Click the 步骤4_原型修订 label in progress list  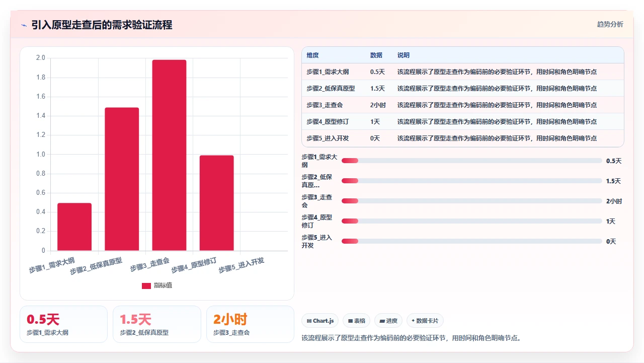317,221
